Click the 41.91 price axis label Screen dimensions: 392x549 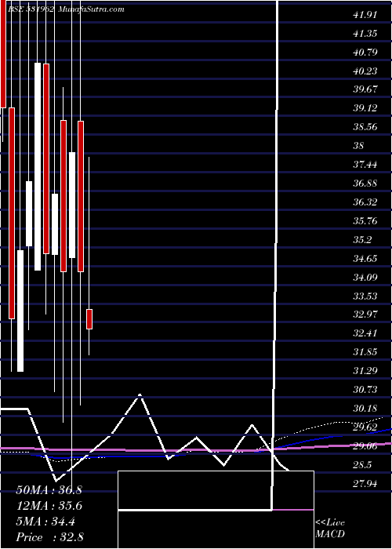click(365, 15)
